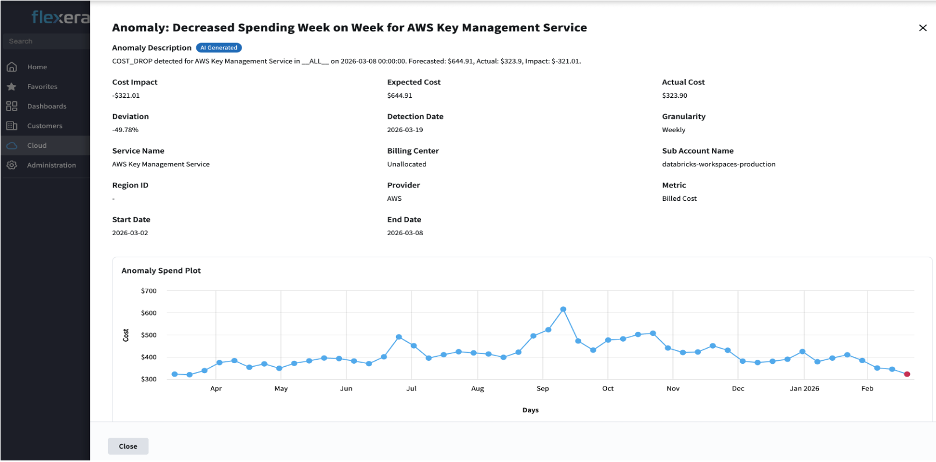Click the Close button at bottom
936x462 pixels.
click(x=128, y=446)
